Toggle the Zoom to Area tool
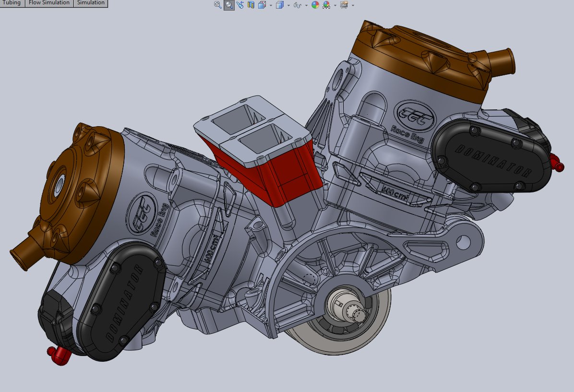Viewport: 574px width, 392px height. [x=229, y=5]
